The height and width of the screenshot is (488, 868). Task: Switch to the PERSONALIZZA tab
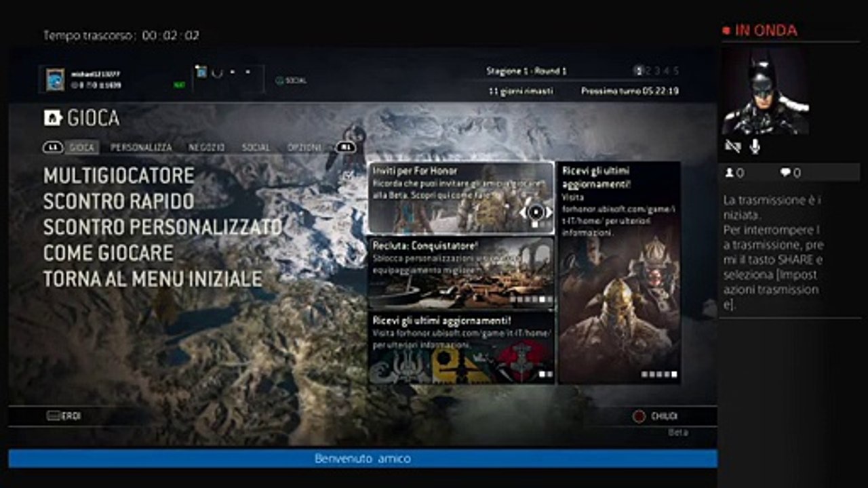141,147
